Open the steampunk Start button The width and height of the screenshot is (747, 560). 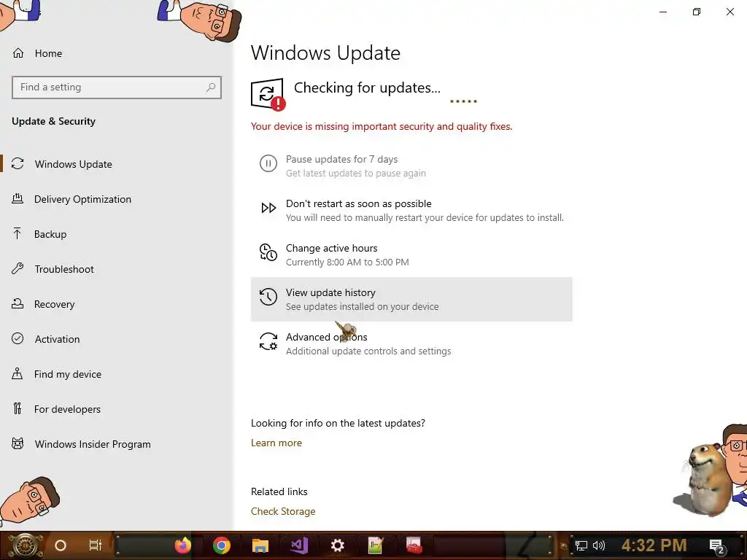click(x=24, y=545)
